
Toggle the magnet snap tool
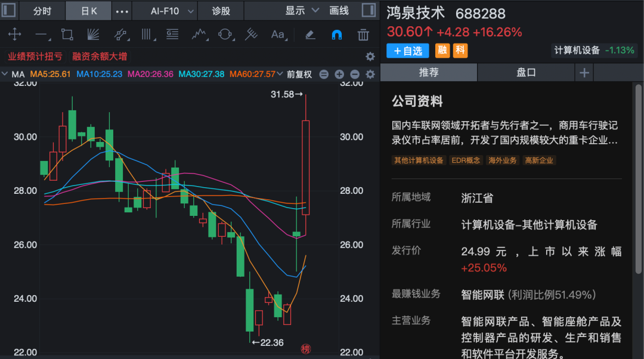click(336, 35)
